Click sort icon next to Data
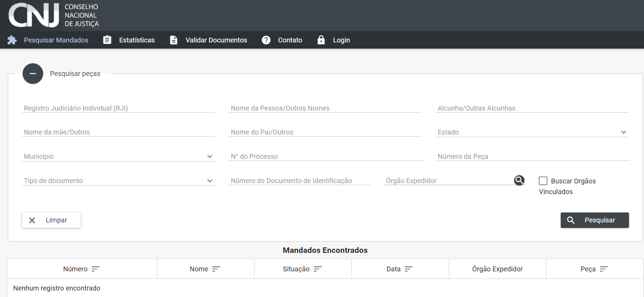This screenshot has width=644, height=297. click(x=409, y=269)
